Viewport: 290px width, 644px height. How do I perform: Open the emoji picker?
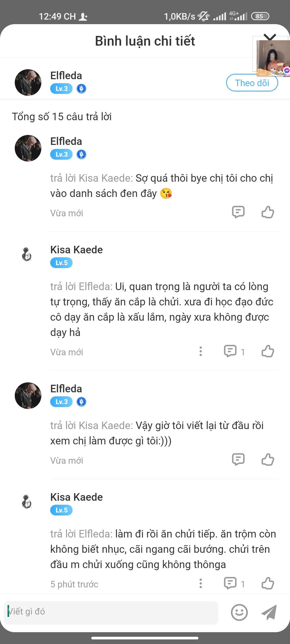[239, 612]
